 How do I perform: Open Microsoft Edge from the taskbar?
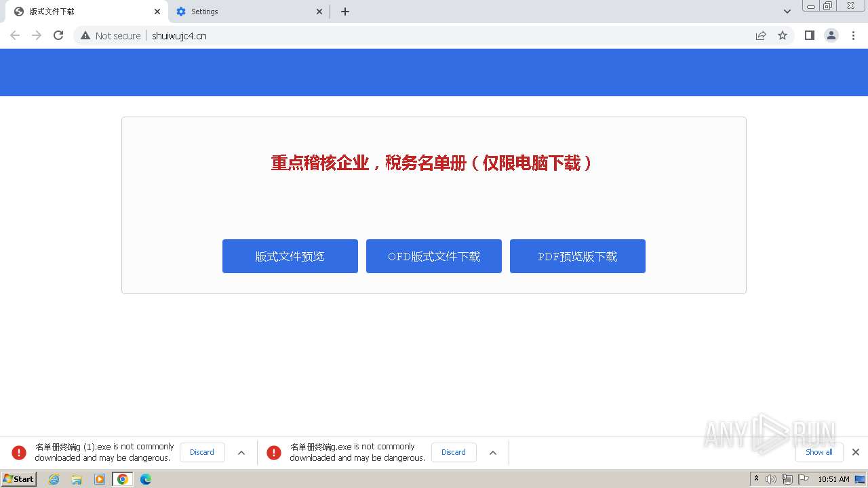coord(146,479)
